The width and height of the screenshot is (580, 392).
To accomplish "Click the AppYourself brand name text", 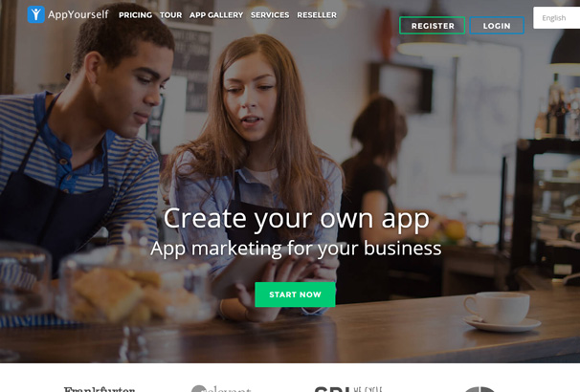I will (78, 14).
